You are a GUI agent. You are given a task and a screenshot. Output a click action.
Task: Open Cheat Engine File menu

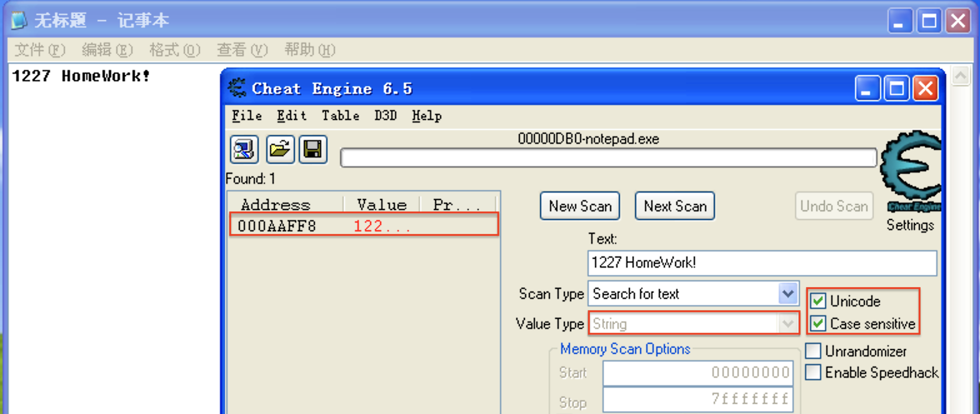tap(247, 116)
